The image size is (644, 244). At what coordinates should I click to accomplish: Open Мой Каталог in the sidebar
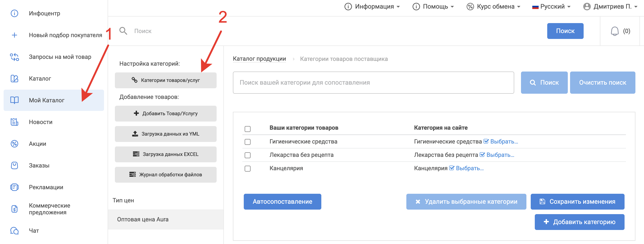(x=47, y=100)
